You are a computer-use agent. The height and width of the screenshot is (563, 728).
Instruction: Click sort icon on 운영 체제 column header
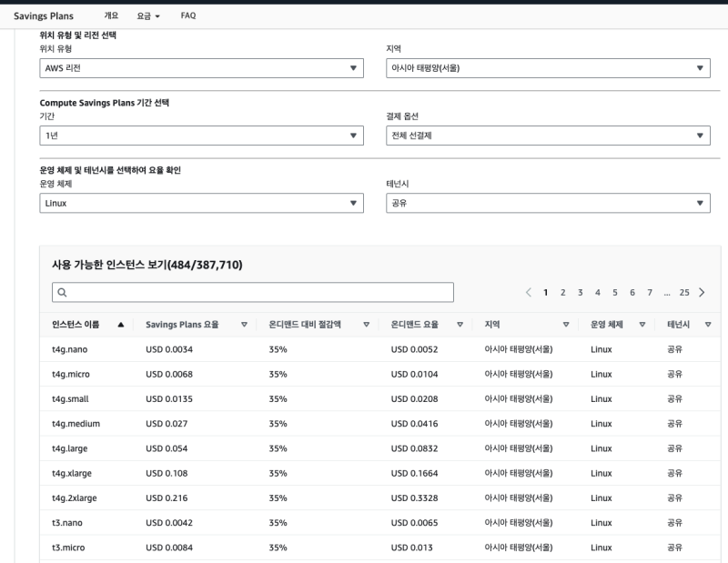point(642,325)
